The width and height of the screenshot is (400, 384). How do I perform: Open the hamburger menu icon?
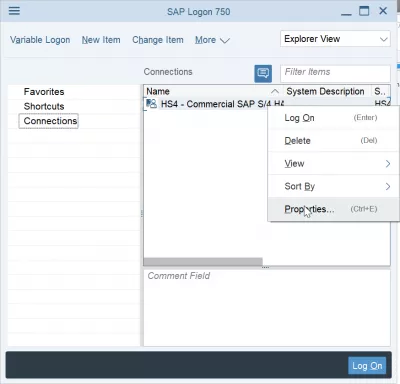click(x=14, y=11)
